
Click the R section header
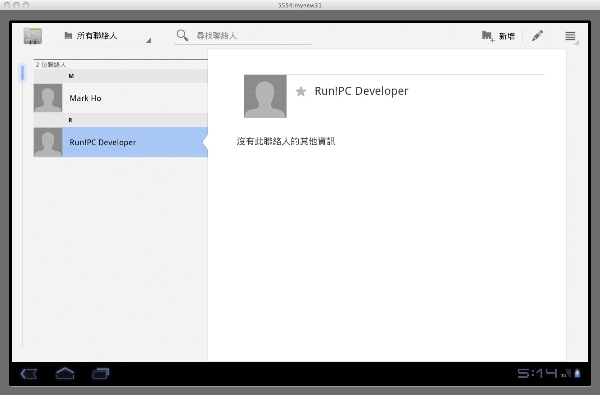(x=121, y=120)
